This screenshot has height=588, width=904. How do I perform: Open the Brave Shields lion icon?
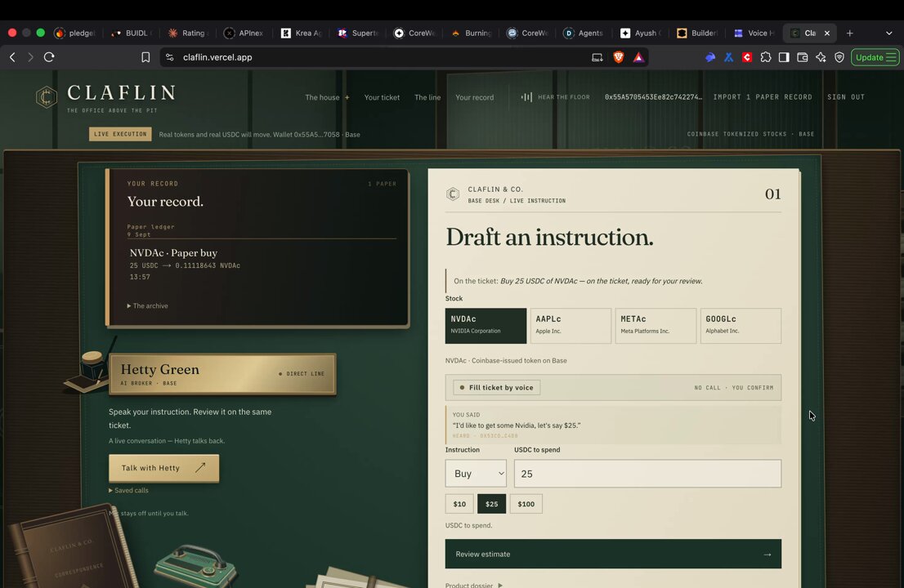click(618, 57)
